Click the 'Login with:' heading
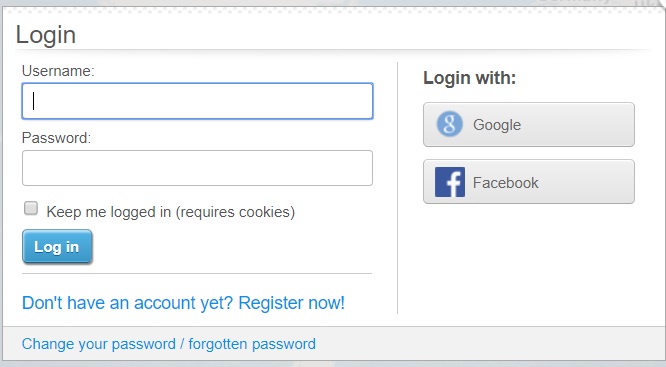 469,78
